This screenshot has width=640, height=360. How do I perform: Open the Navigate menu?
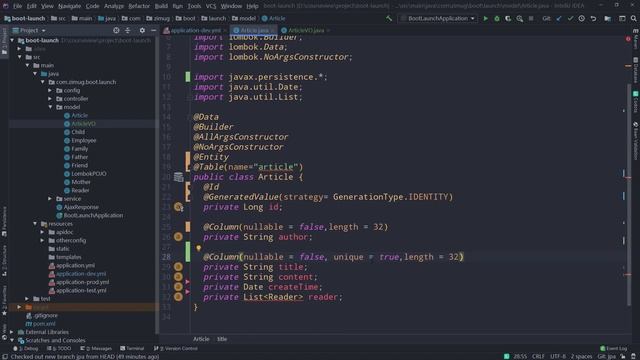pyautogui.click(x=69, y=6)
